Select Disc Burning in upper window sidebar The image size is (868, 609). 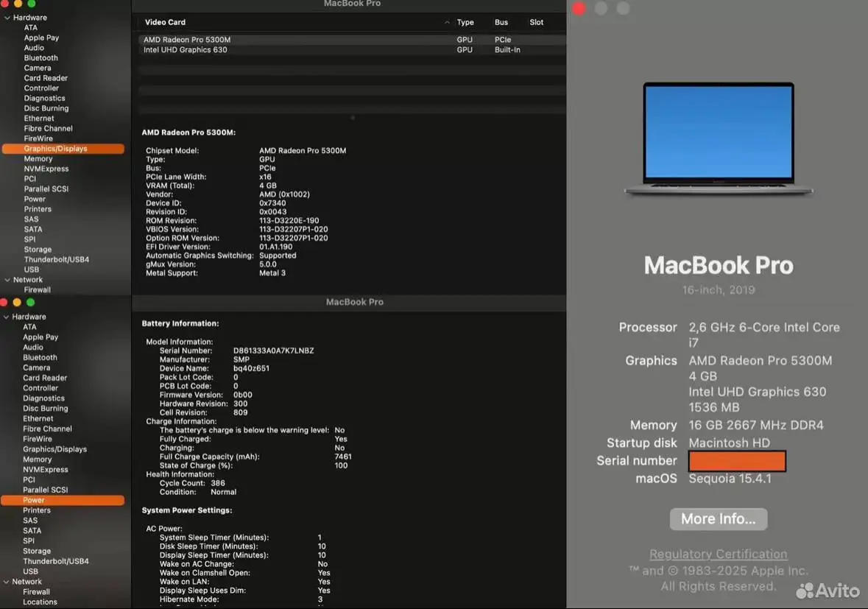[46, 108]
